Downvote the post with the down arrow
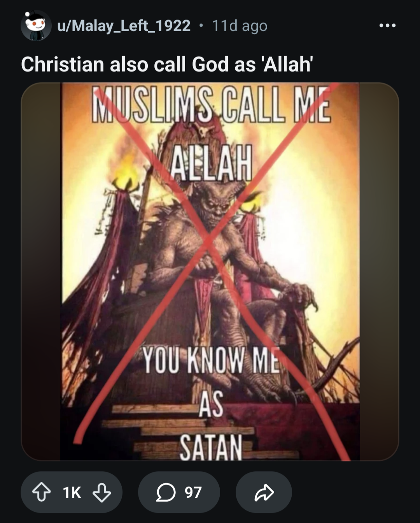Image resolution: width=420 pixels, height=523 pixels. pos(102,492)
